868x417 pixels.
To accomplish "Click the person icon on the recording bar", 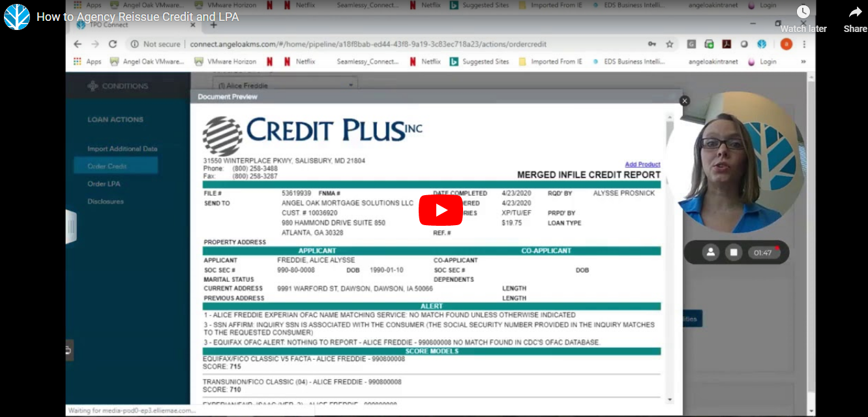I will click(710, 252).
